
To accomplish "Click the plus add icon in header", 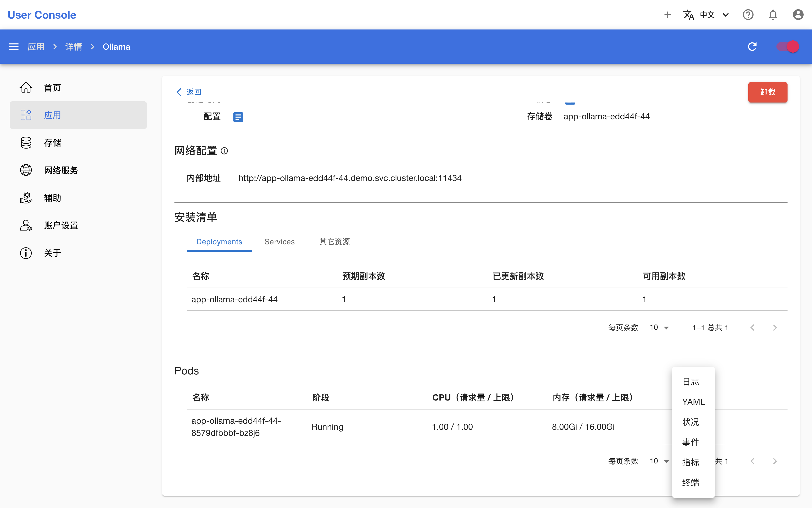I will 667,15.
